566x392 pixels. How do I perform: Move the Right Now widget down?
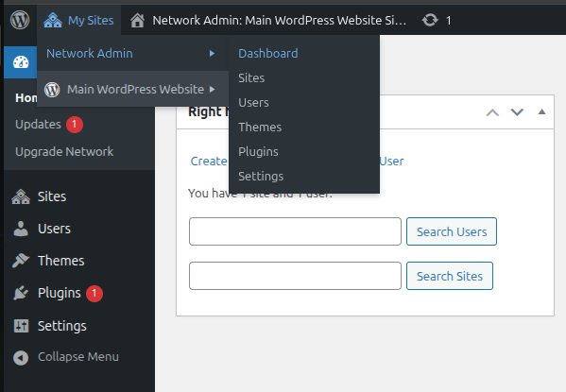pos(517,112)
